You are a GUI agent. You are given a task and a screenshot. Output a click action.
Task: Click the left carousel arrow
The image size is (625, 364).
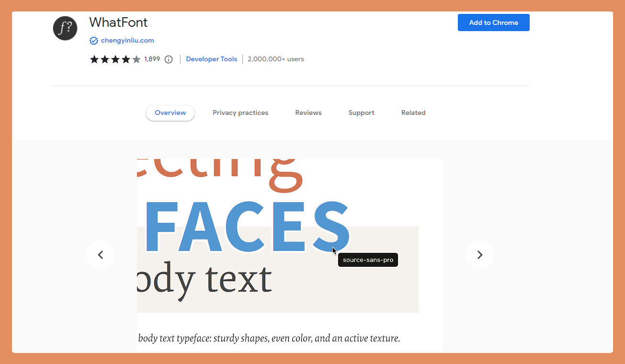pyautogui.click(x=101, y=254)
